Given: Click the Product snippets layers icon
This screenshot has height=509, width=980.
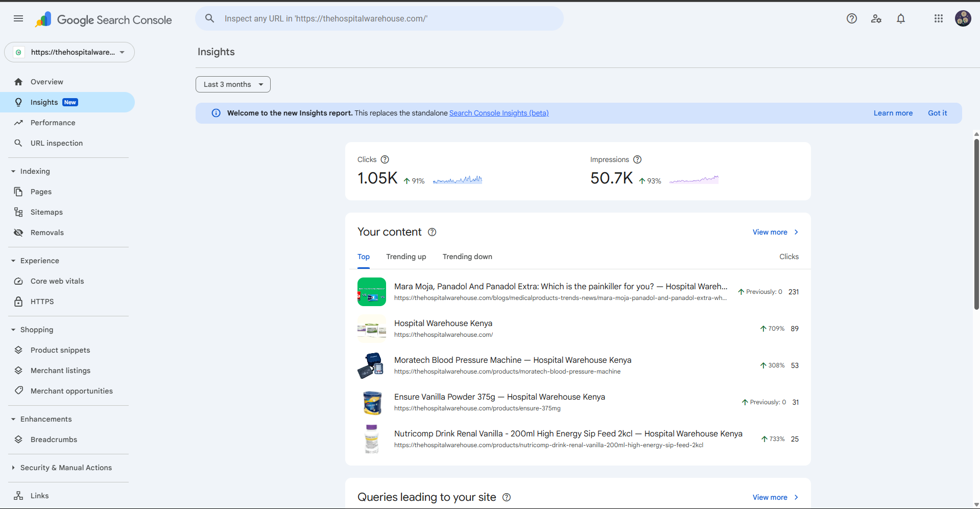Looking at the screenshot, I should point(18,350).
